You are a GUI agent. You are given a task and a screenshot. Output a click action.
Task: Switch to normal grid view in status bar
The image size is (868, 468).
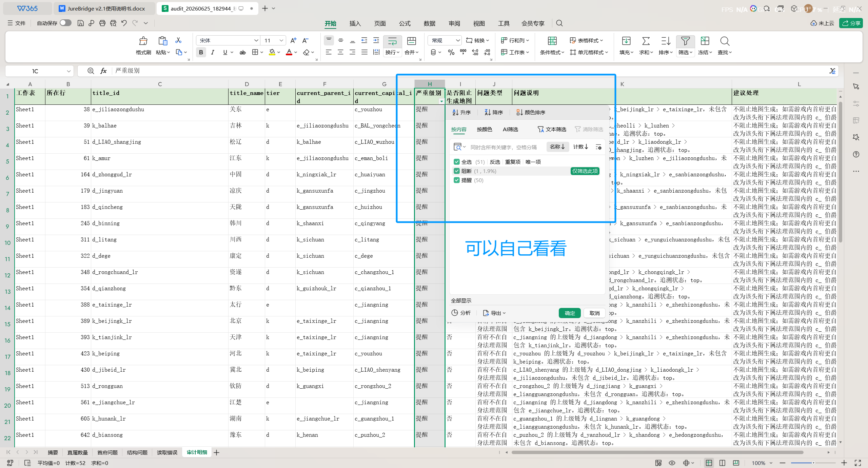click(709, 463)
